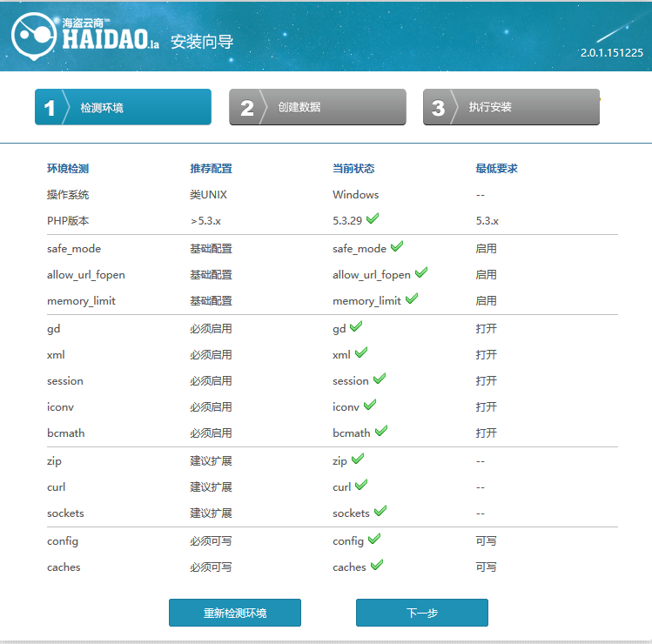The height and width of the screenshot is (644, 652).
Task: Click the sockets status green checkmark
Action: 380,512
